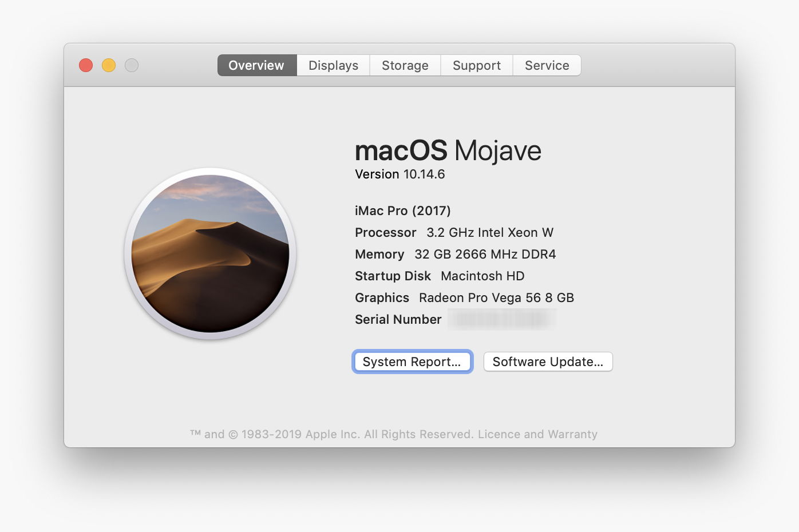This screenshot has height=532, width=799.
Task: Close the About This Mac window
Action: pyautogui.click(x=86, y=65)
